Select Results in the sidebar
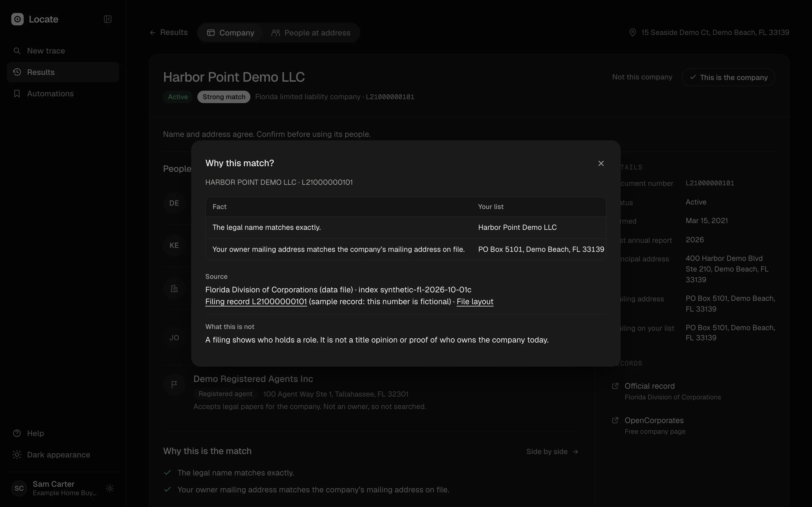 (63, 72)
